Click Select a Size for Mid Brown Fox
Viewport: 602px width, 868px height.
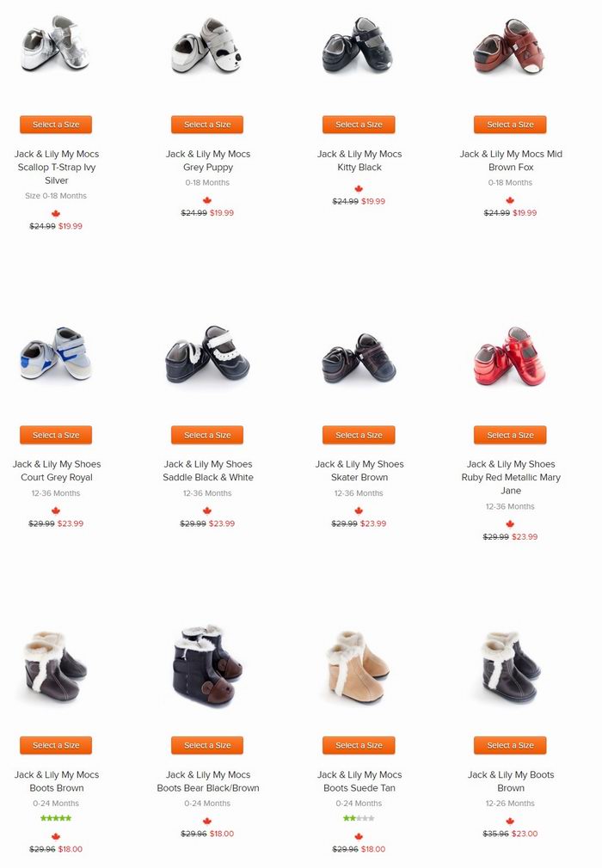[510, 125]
